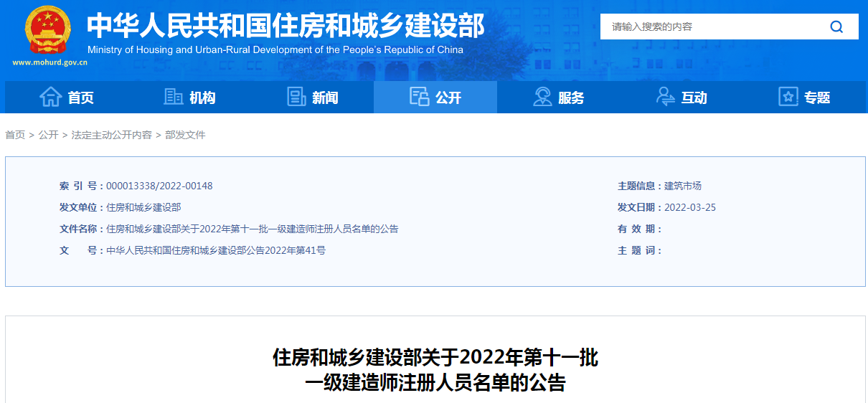Click the index number 000013338/2022-00148
Screen dimensions: 868x403
(x=159, y=186)
